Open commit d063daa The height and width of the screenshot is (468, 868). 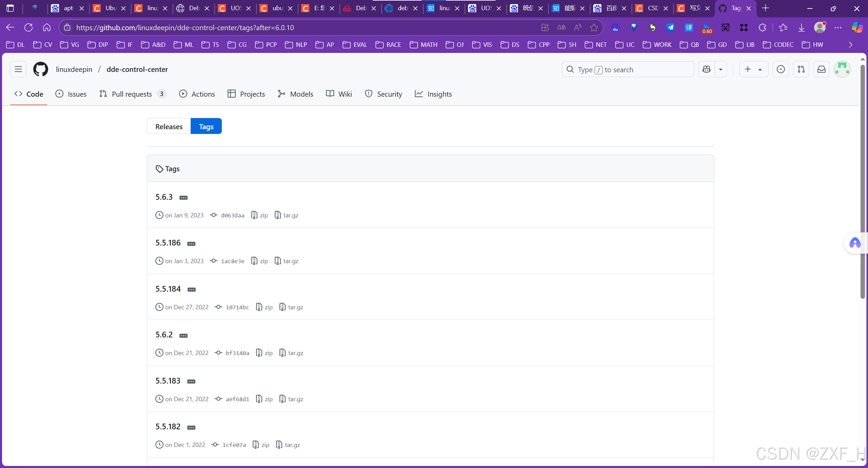228,215
